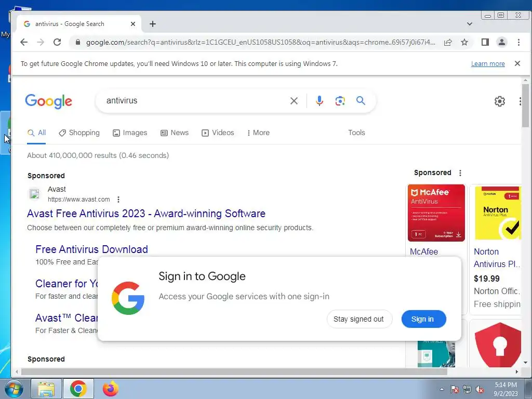Open Chrome's three-dot menu
532x399 pixels.
(518, 42)
